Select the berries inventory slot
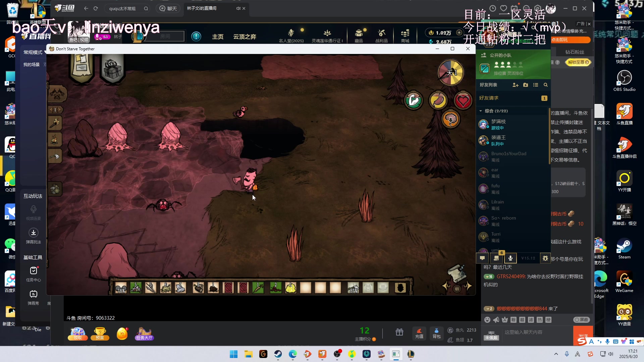 [275, 288]
